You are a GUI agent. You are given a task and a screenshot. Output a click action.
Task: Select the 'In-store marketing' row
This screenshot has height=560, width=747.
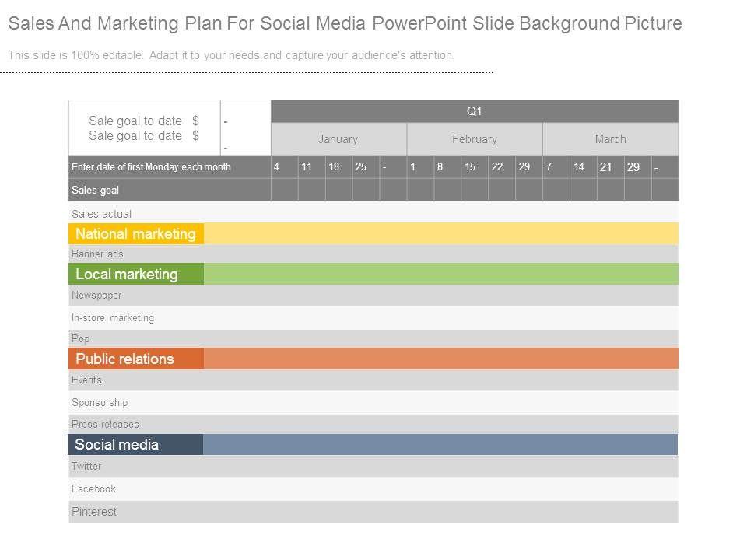tap(373, 317)
